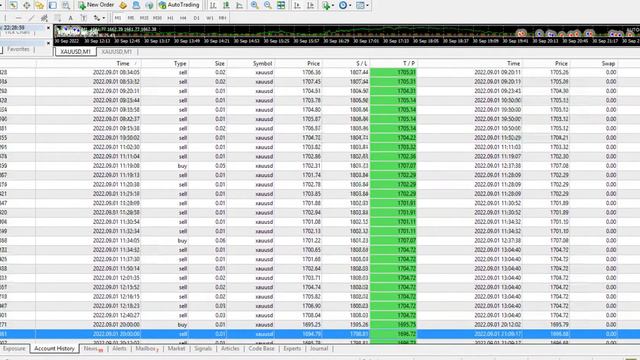Switch to the Signals tab
This screenshot has height=360, width=640.
pos(203,349)
